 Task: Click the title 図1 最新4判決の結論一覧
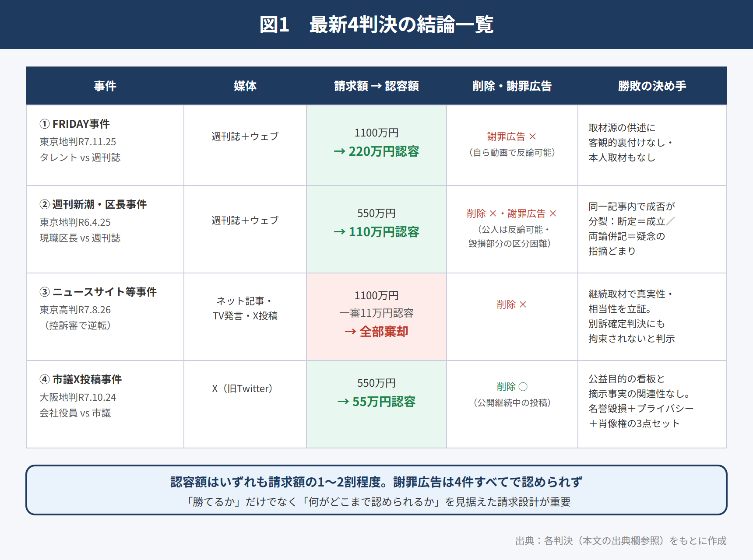[x=376, y=24]
